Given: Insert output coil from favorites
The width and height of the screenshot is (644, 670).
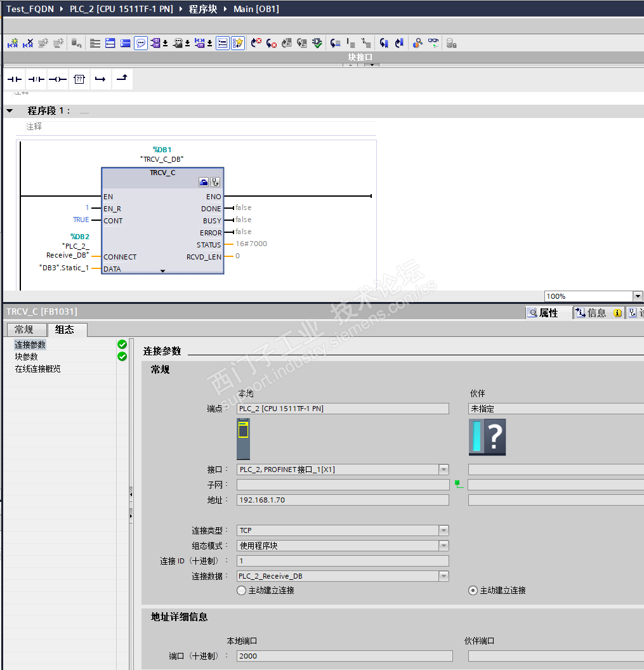Looking at the screenshot, I should point(57,79).
